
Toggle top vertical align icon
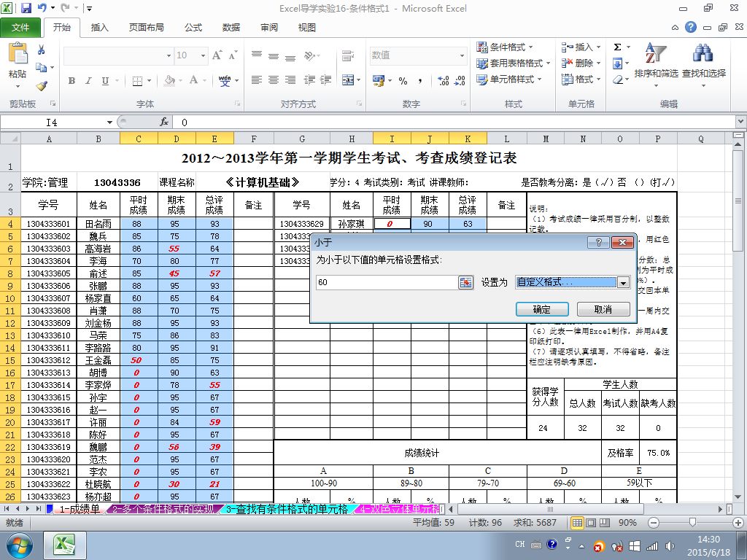[256, 55]
